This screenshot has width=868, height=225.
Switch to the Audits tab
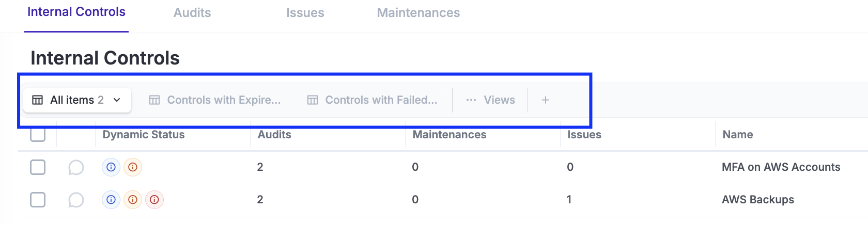(192, 13)
